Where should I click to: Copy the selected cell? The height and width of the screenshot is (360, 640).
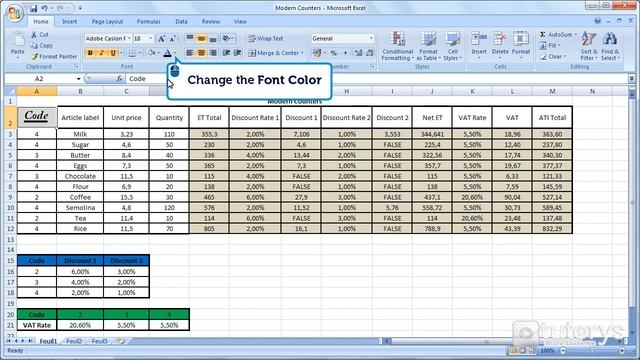click(x=42, y=45)
